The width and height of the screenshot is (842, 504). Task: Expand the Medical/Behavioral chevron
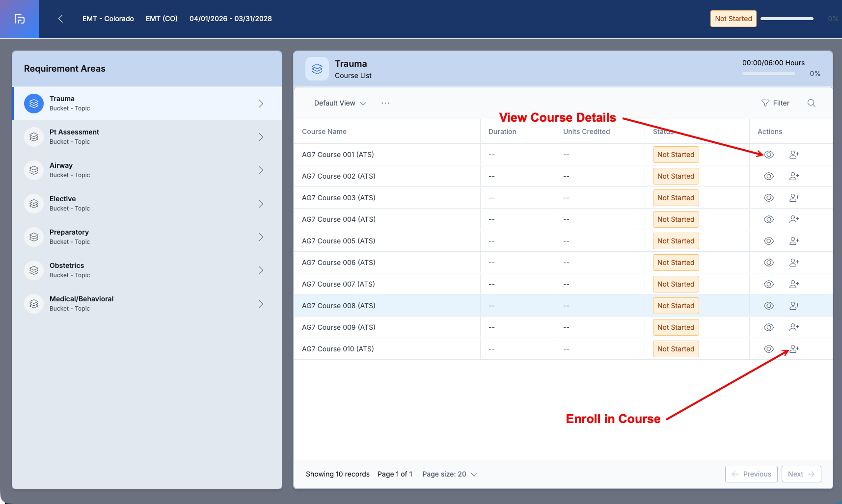point(261,304)
